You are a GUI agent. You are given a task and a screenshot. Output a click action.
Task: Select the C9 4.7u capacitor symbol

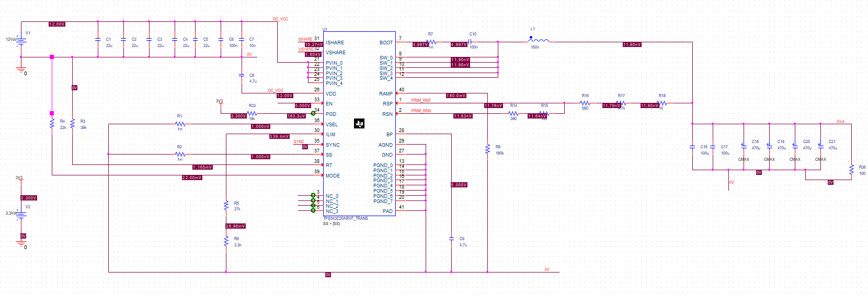[x=451, y=239]
